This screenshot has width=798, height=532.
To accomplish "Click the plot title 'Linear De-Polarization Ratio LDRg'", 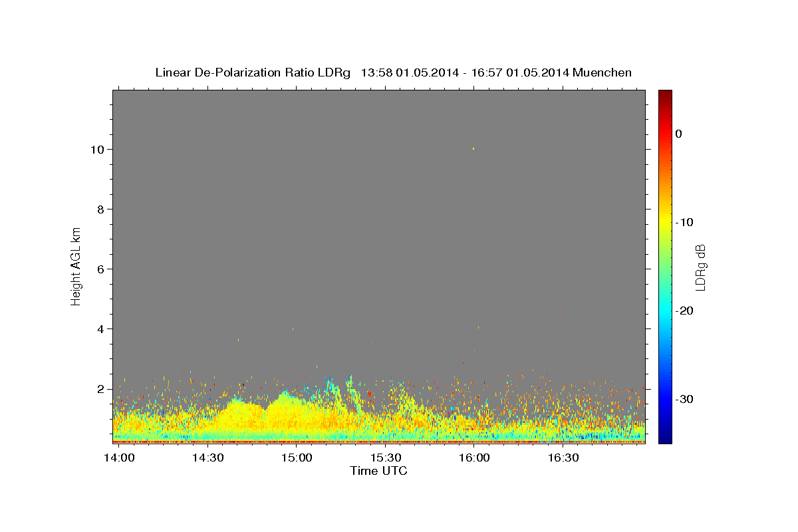I will pyautogui.click(x=253, y=72).
